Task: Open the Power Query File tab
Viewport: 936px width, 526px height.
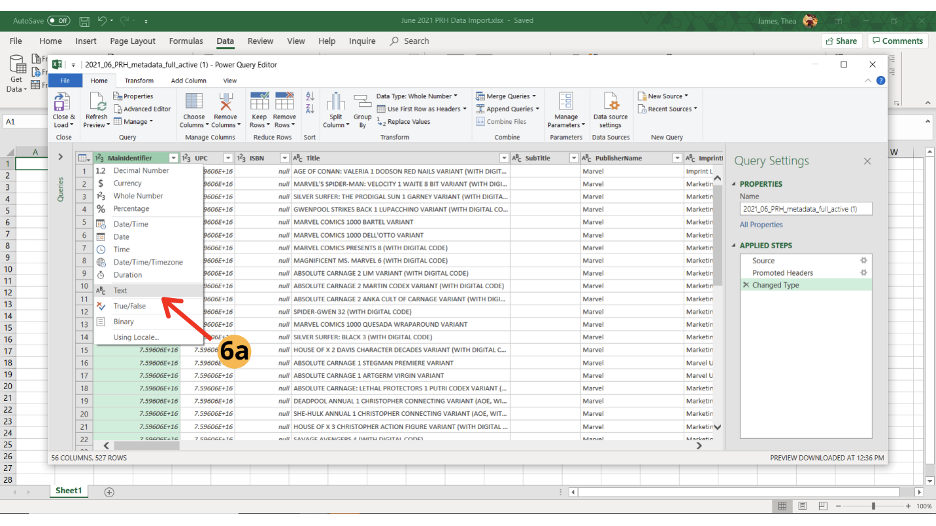Action: click(x=65, y=81)
